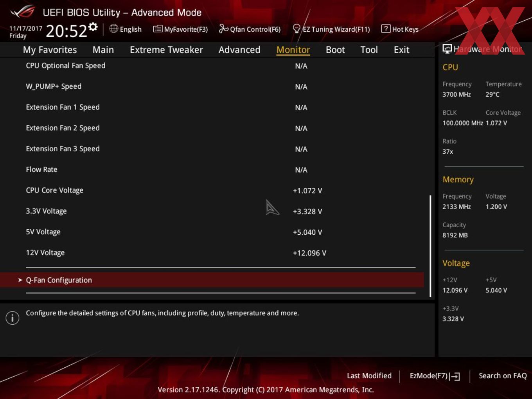This screenshot has width=532, height=399.
Task: Click the Hardware Monitor screen icon
Action: (447, 49)
